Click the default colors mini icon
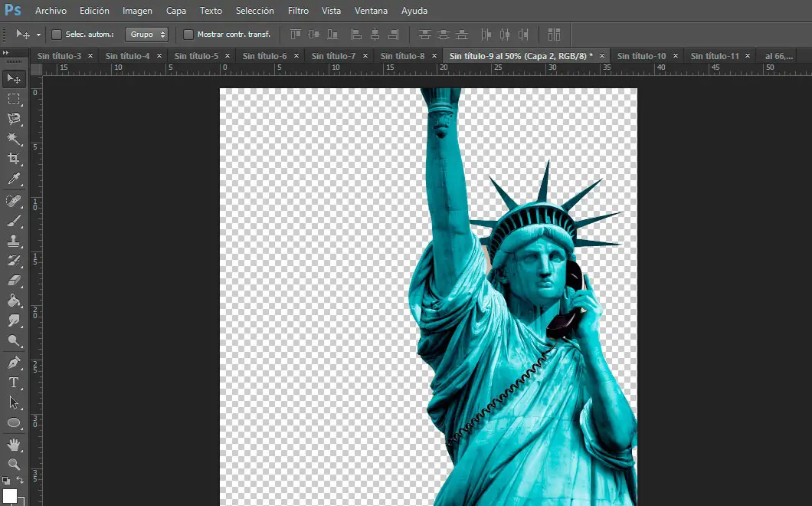 tap(5, 481)
